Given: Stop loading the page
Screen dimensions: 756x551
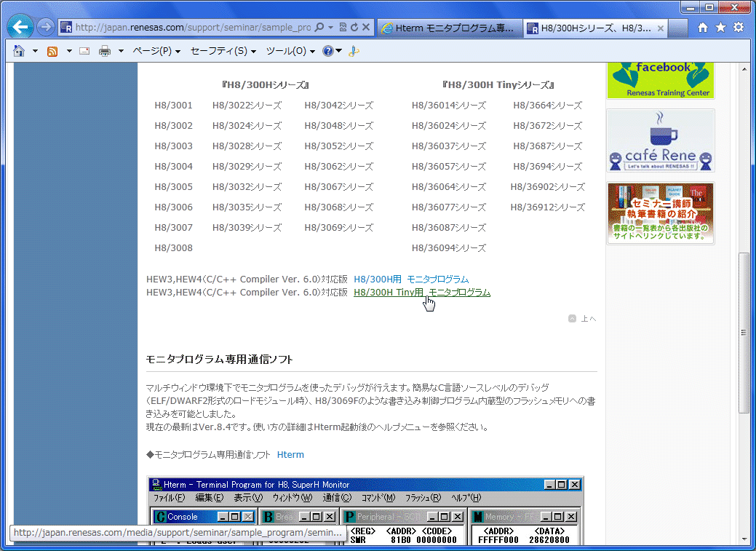Looking at the screenshot, I should coord(367,28).
